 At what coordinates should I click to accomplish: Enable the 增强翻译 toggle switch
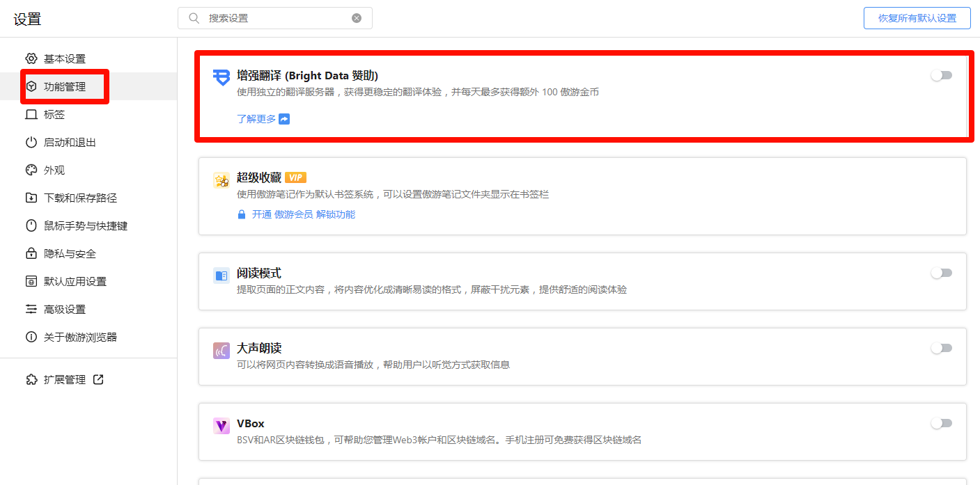[x=941, y=75]
